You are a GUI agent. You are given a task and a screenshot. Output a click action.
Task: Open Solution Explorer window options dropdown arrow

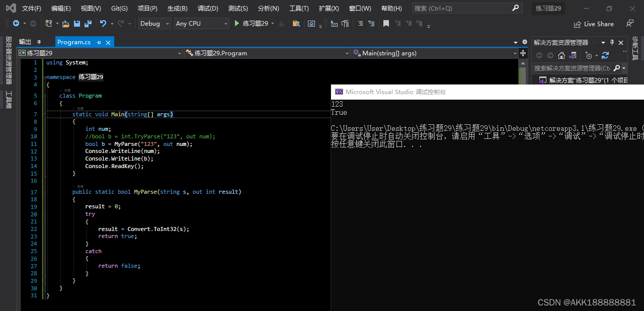coord(603,43)
